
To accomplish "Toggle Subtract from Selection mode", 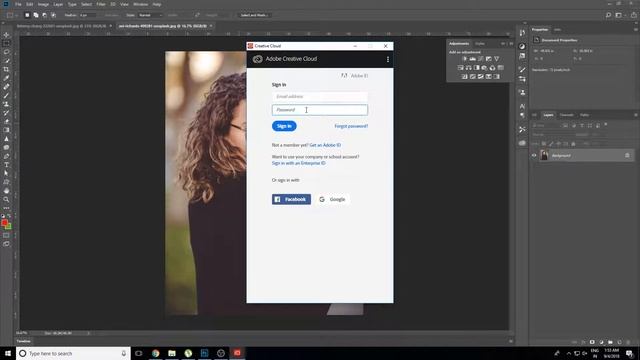I will click(x=45, y=15).
